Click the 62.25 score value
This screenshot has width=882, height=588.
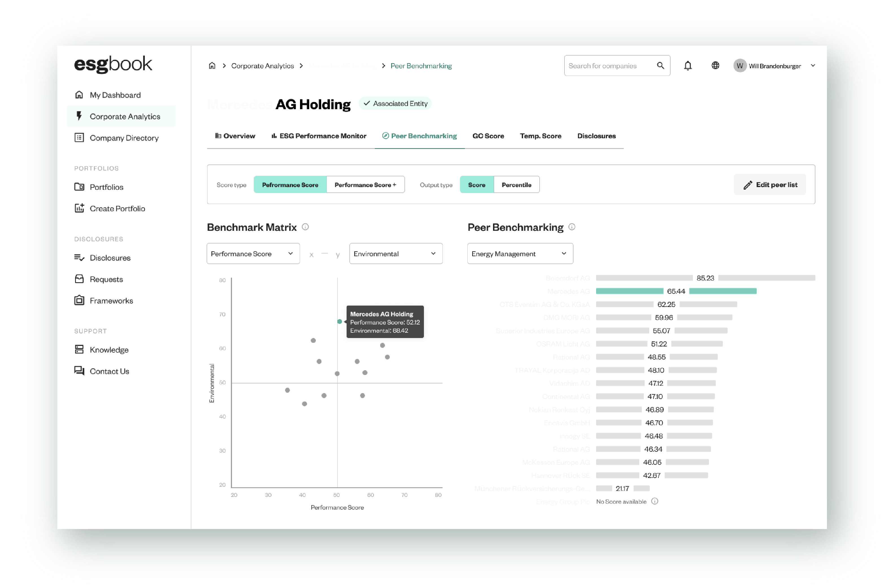pos(666,304)
